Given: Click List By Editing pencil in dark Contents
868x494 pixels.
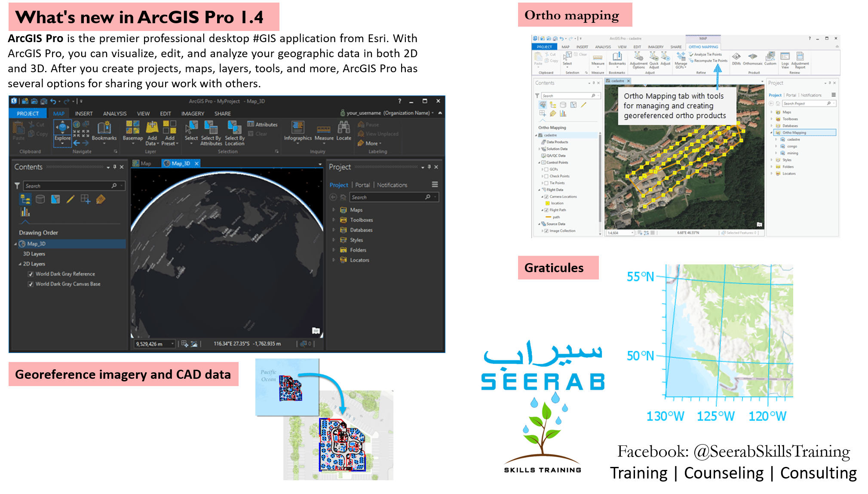Looking at the screenshot, I should point(71,199).
